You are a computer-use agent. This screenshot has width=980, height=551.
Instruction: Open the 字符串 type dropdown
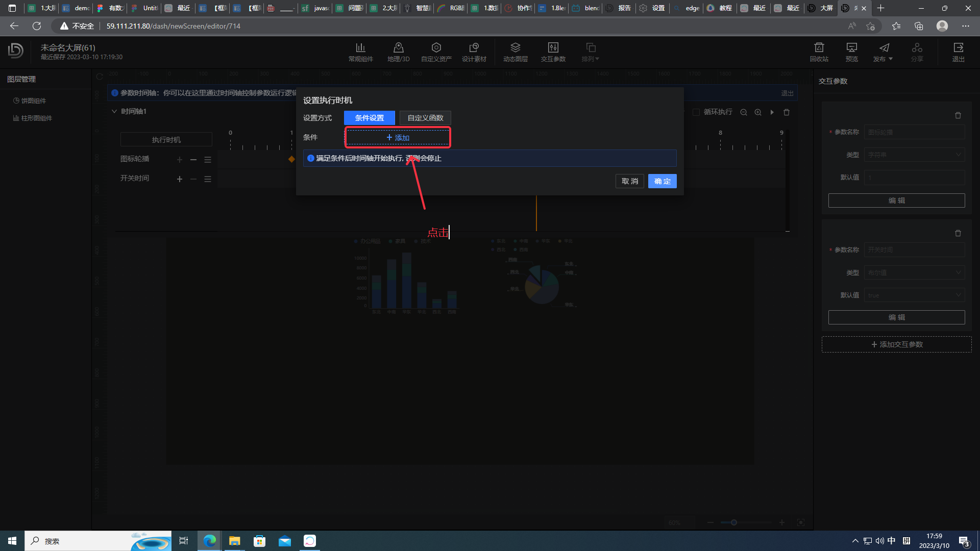pyautogui.click(x=914, y=155)
